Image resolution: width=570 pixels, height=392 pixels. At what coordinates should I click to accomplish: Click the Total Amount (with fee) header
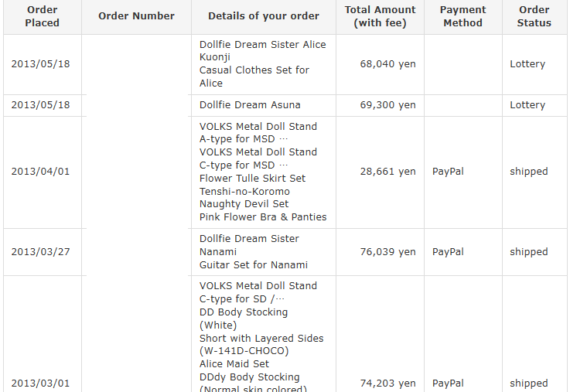pos(380,16)
